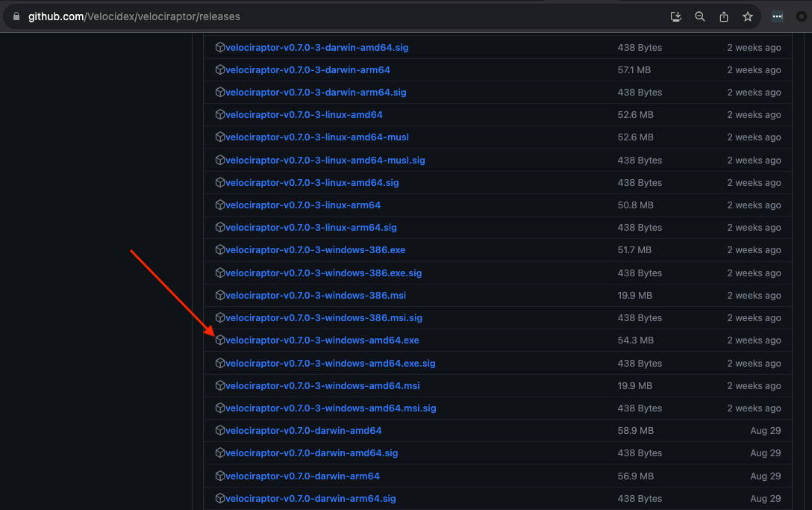
Task: Download velociraptor-v0.7.0-3-windows-amd64.msi.sig
Action: (331, 408)
